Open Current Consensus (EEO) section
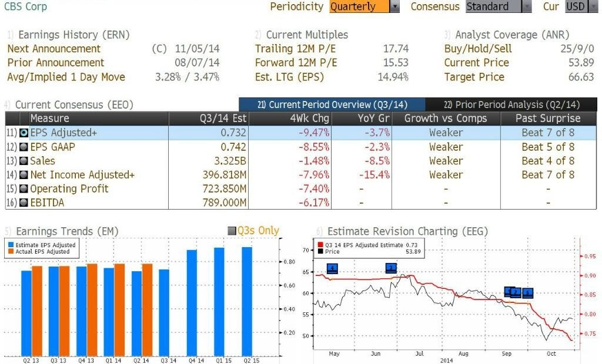 tap(74, 105)
